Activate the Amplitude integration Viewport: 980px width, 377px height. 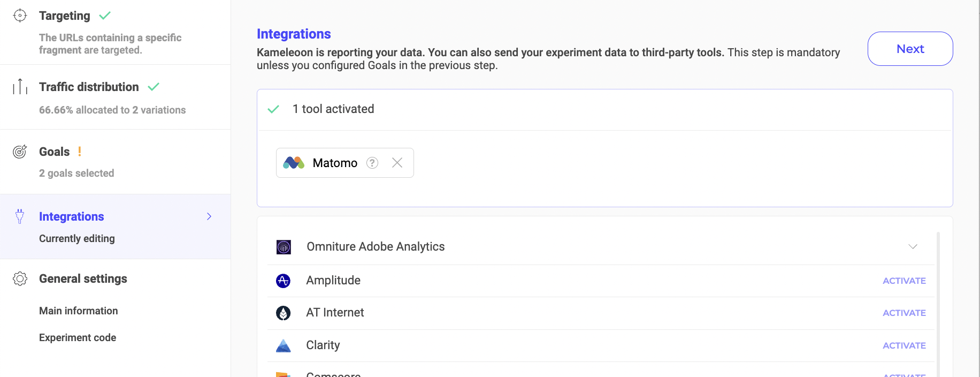point(904,281)
